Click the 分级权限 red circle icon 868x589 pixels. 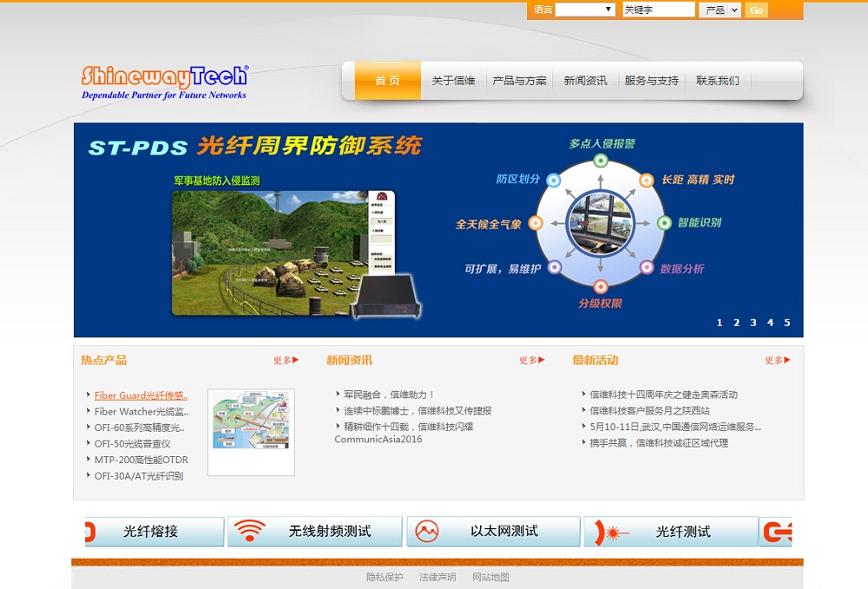point(601,286)
